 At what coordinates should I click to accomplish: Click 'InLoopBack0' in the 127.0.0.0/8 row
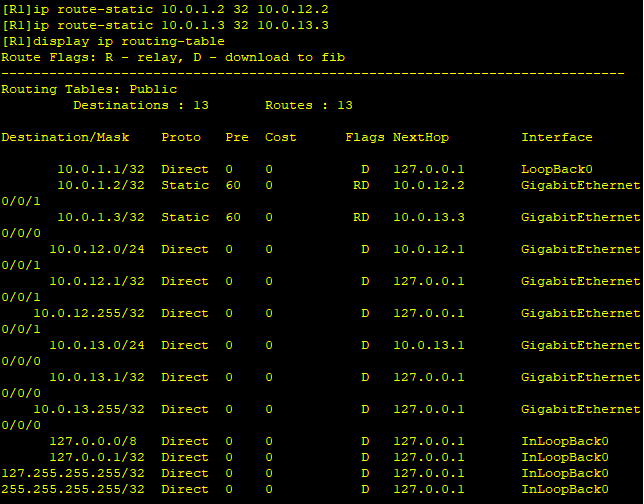coord(565,442)
